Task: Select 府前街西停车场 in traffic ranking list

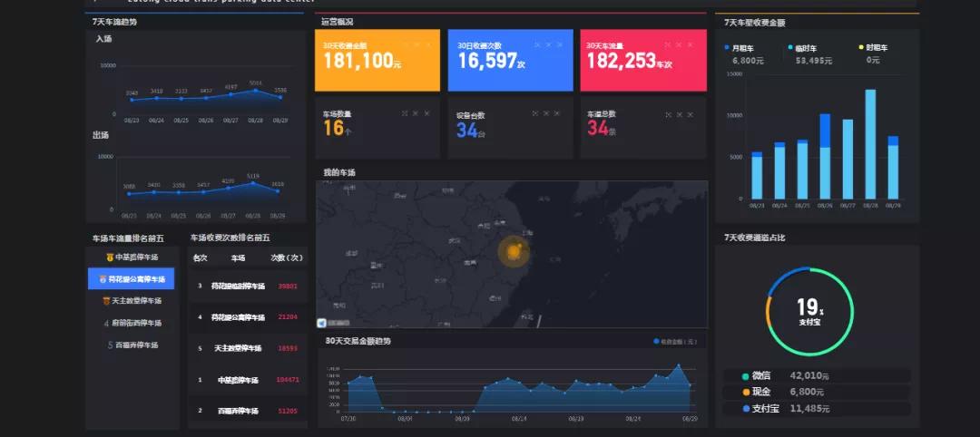Action: 132,323
